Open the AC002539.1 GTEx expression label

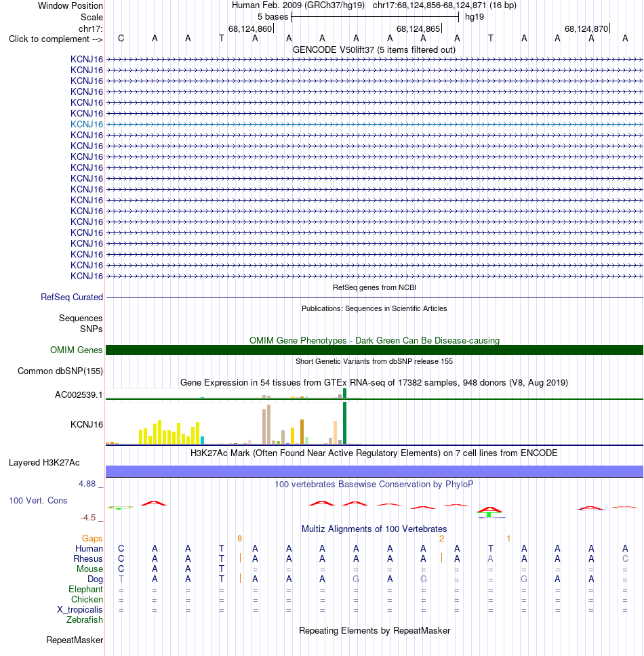coord(79,394)
